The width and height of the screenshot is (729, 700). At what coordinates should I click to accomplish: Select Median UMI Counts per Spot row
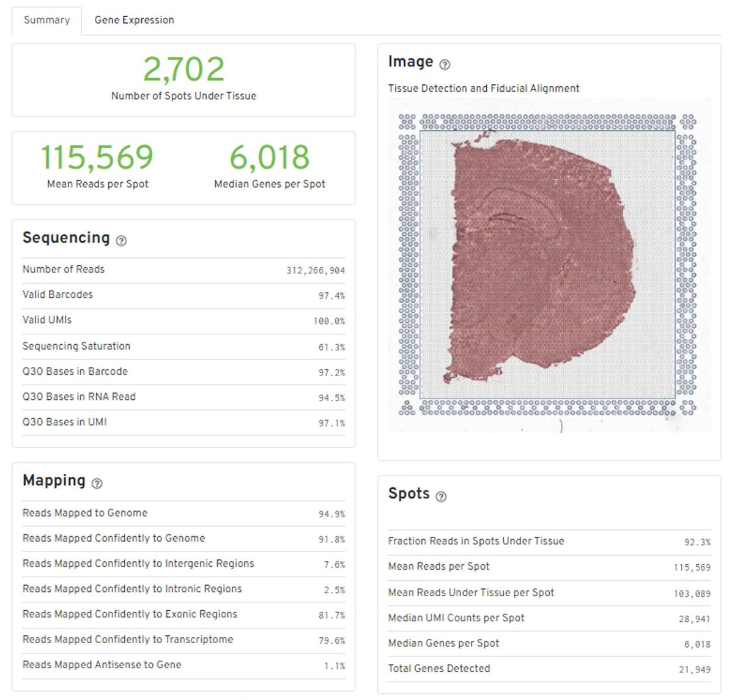(550, 618)
